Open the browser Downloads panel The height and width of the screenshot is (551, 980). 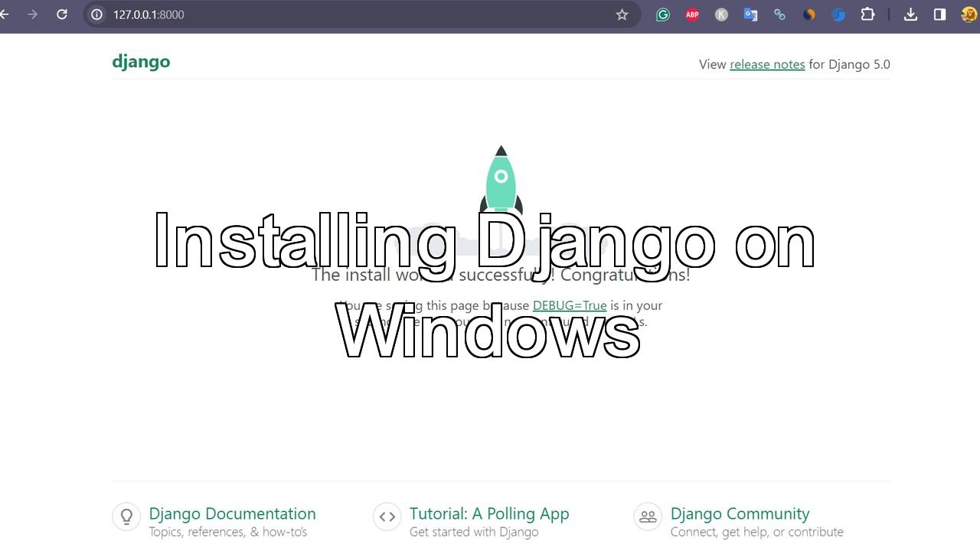(x=910, y=15)
